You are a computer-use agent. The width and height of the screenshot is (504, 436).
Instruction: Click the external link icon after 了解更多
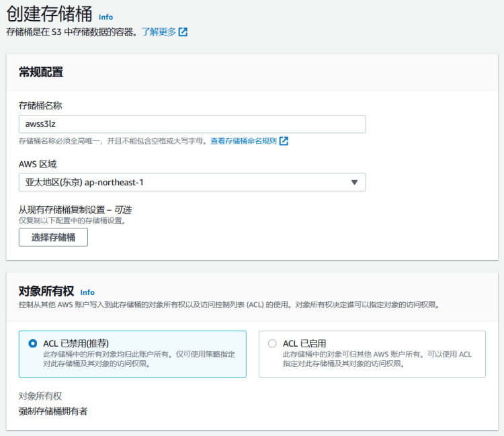[183, 32]
